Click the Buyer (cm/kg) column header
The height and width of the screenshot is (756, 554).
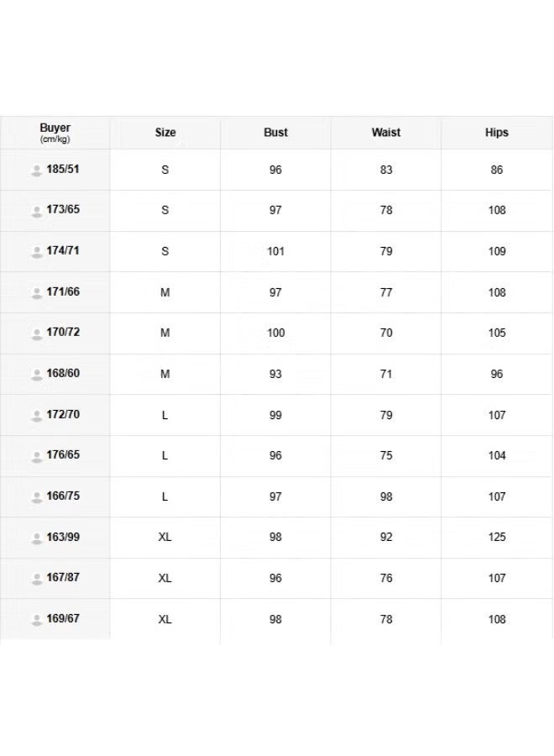click(55, 133)
